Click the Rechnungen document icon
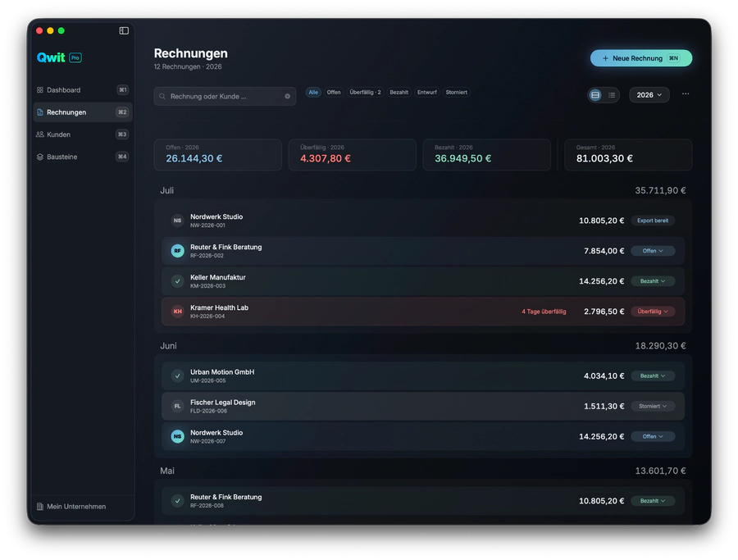This screenshot has height=560, width=738. click(x=40, y=112)
